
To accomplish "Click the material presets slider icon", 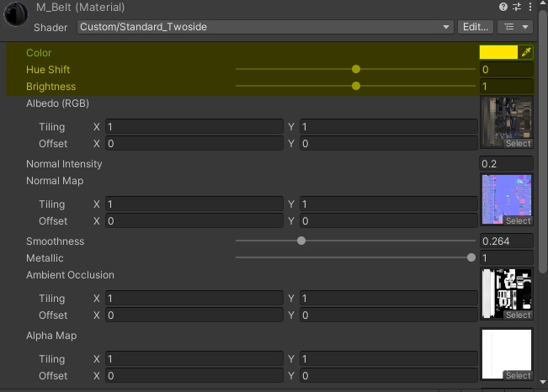I will pos(515,8).
